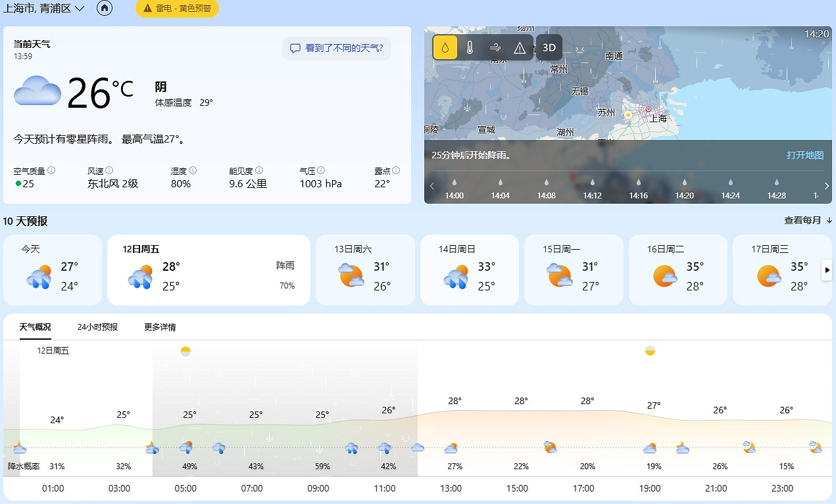Viewport: 836px width, 504px height.
Task: Click the pressure info icon
Action: (x=320, y=169)
